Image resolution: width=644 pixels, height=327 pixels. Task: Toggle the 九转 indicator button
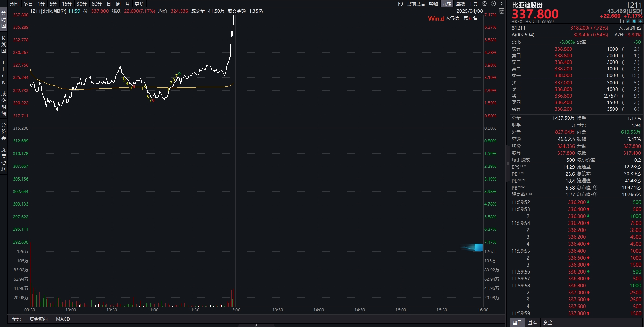[446, 4]
